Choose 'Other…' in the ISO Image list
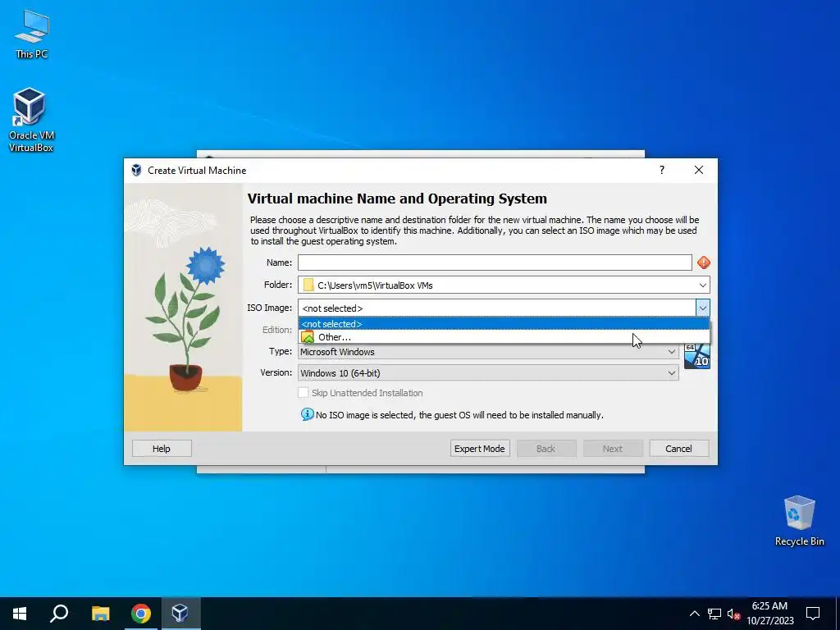Screen dimensions: 840x630 click(504, 337)
